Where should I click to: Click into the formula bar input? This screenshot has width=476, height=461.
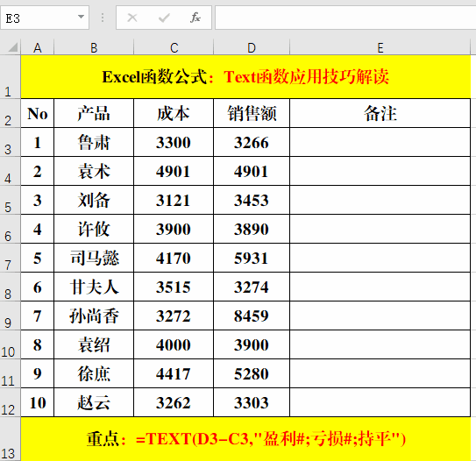[x=345, y=18]
